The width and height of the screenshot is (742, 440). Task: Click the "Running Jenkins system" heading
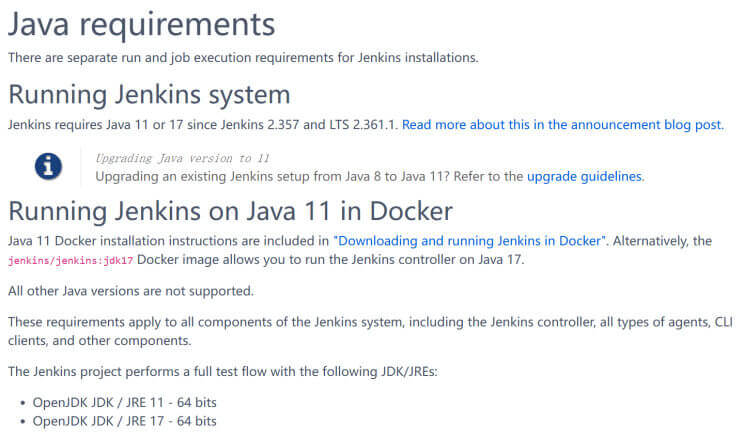coord(150,95)
